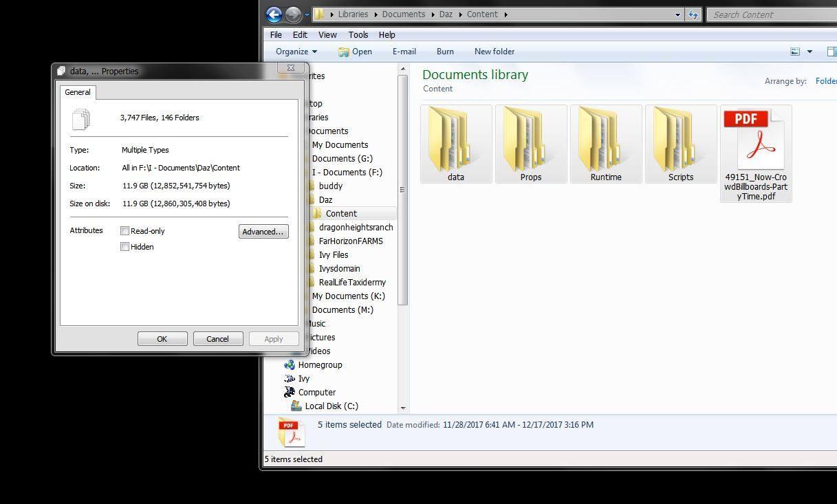Click the PDF icon in details pane
The width and height of the screenshot is (837, 504).
pos(291,432)
